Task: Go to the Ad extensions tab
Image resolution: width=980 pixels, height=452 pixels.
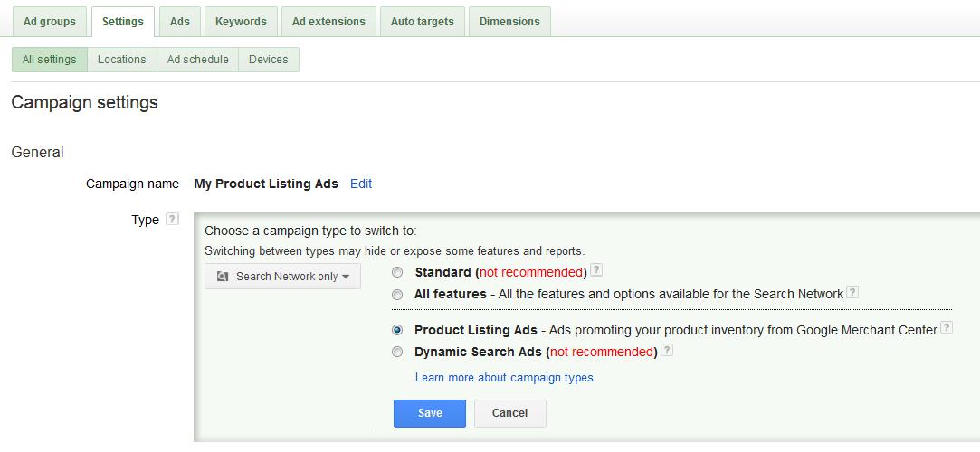Action: [328, 22]
